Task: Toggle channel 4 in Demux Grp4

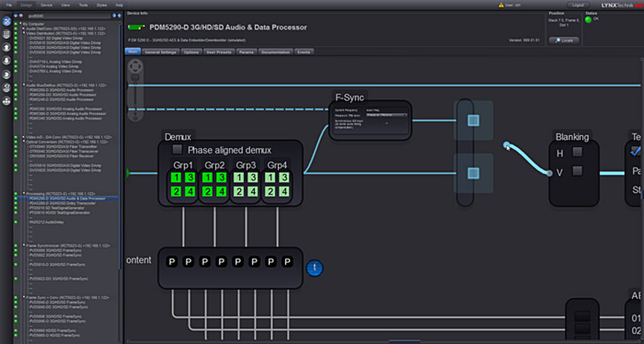Action: (283, 191)
